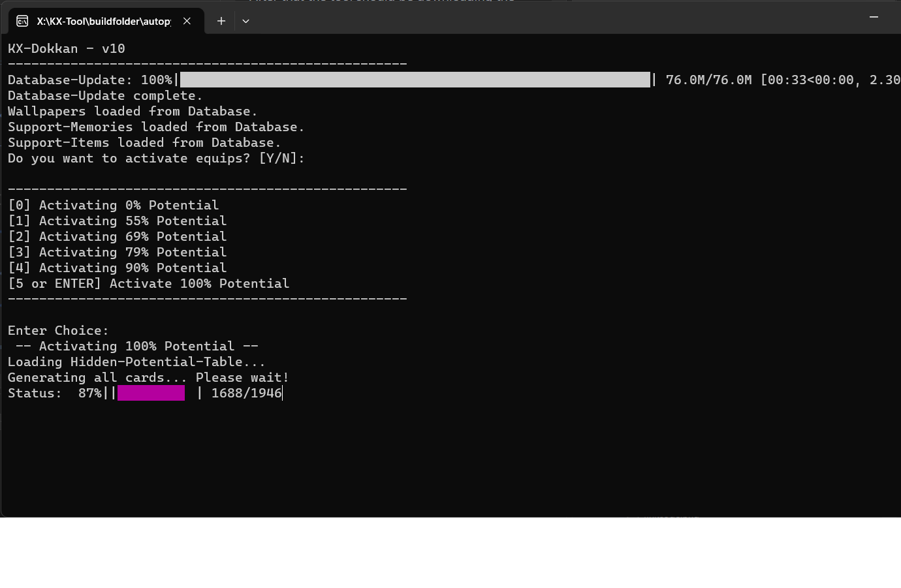Click the terminal icon on the tab

click(x=22, y=21)
